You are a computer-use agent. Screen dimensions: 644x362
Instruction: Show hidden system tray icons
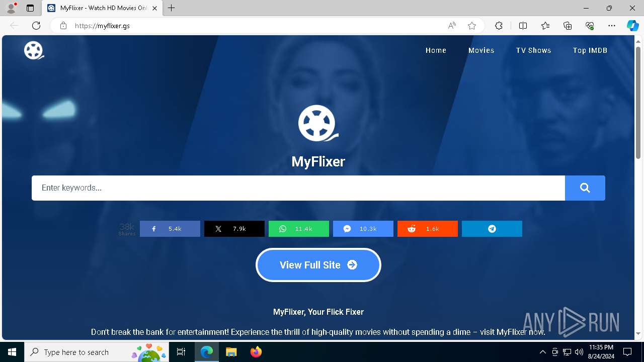(x=542, y=352)
